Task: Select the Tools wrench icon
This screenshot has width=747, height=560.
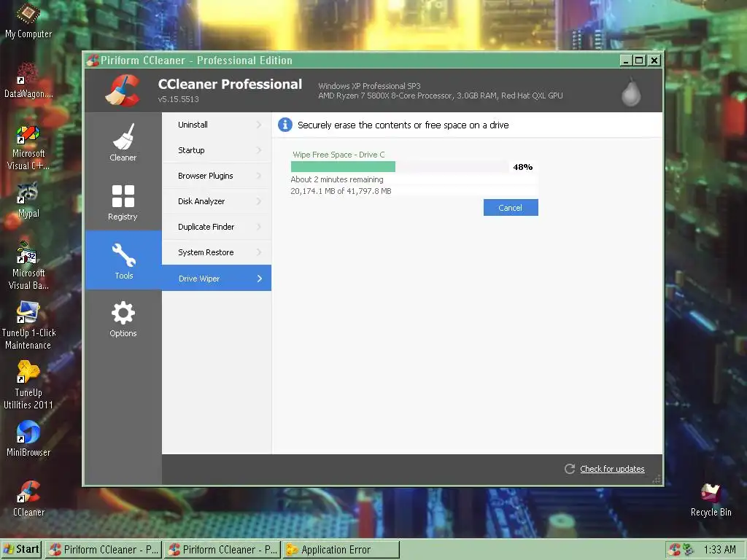Action: (x=123, y=254)
